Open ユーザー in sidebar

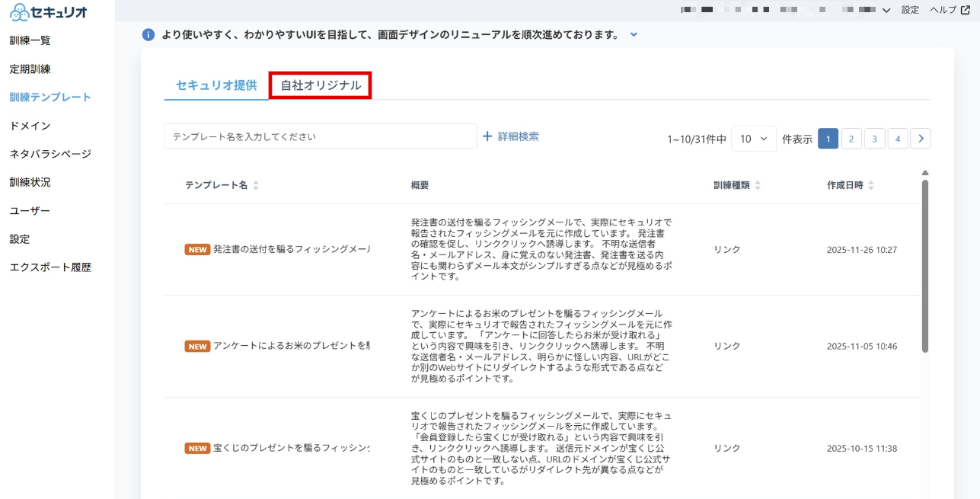click(x=30, y=210)
